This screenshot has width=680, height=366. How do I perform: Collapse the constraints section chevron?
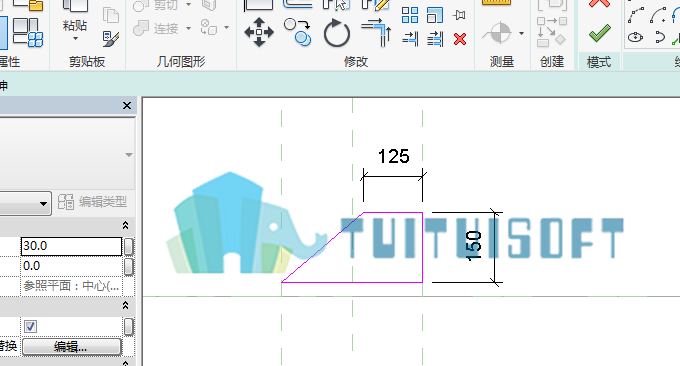pos(125,225)
